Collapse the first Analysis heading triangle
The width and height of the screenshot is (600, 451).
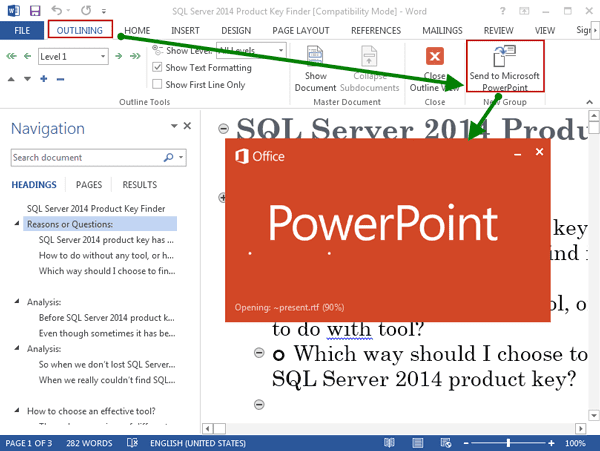17,301
